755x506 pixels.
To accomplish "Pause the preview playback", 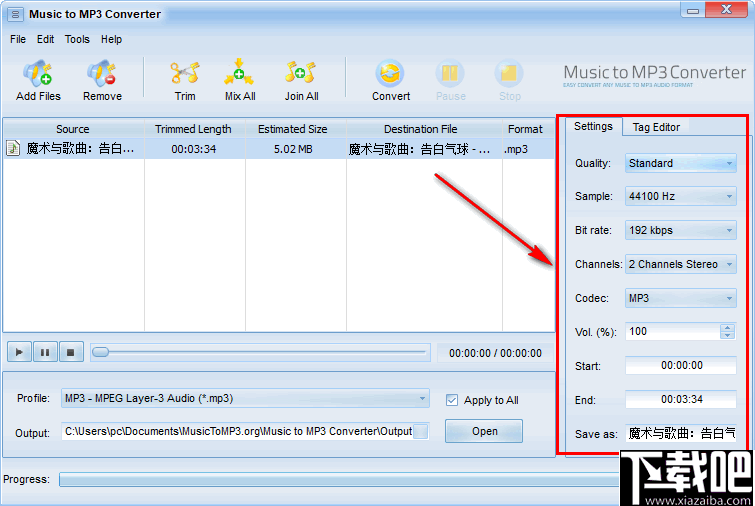I will pos(45,352).
